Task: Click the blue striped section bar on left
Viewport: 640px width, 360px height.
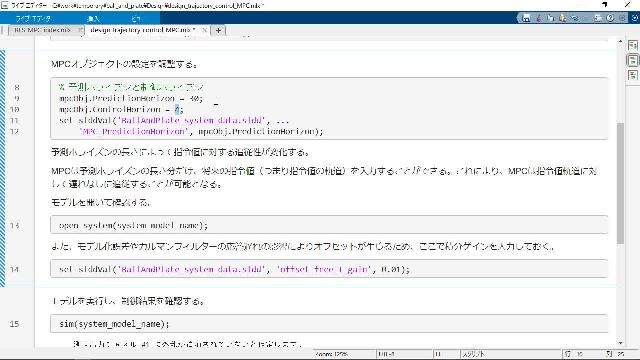Action: point(2,168)
